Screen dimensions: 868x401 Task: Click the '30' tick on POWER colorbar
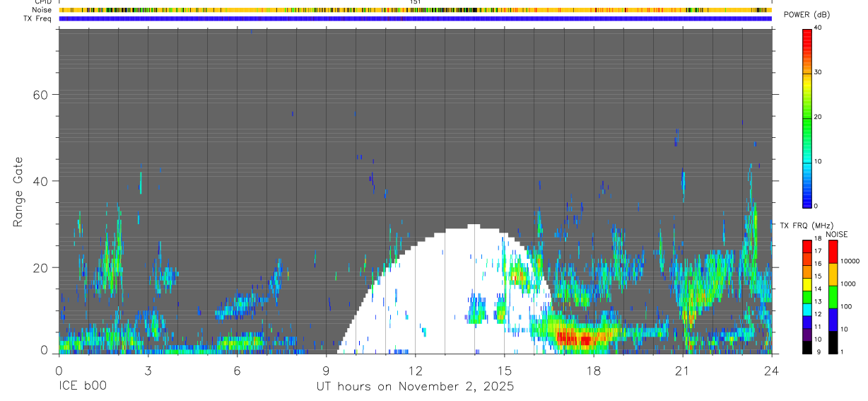tap(818, 72)
